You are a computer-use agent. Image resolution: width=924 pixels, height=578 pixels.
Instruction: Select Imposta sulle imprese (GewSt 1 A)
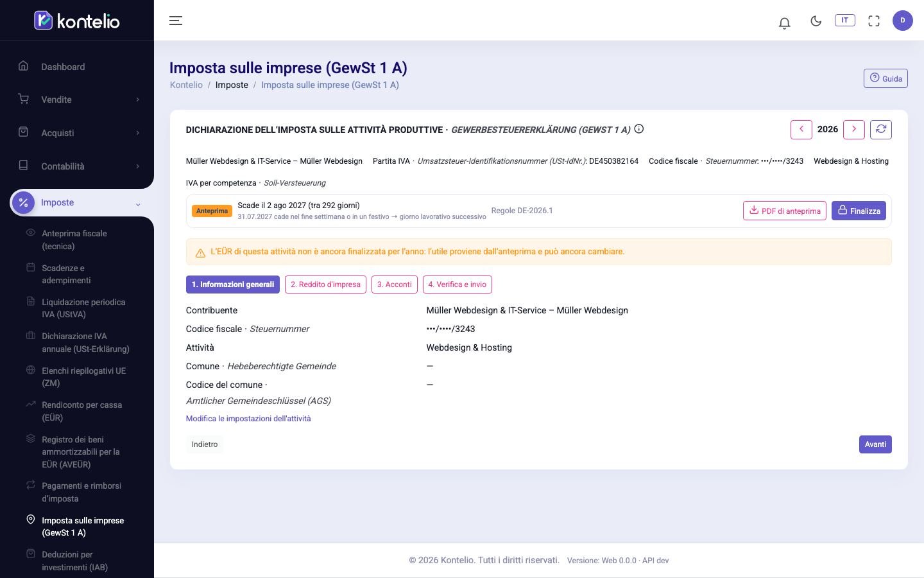[x=77, y=527]
